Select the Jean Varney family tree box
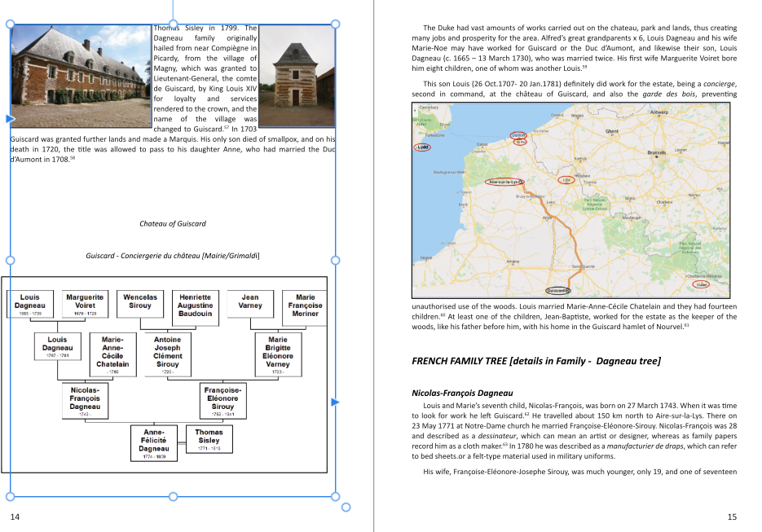The height and width of the screenshot is (532, 762). click(x=250, y=304)
